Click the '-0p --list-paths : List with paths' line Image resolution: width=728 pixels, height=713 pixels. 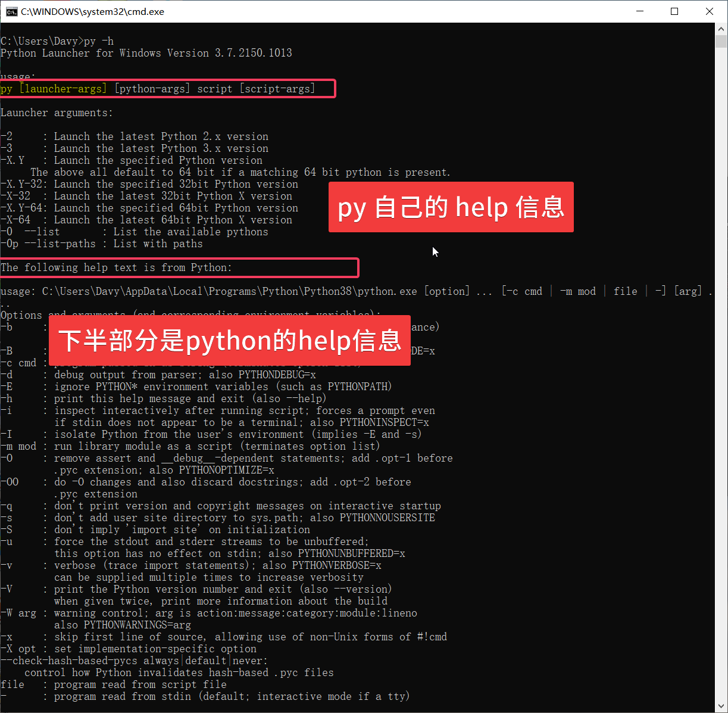coord(102,244)
